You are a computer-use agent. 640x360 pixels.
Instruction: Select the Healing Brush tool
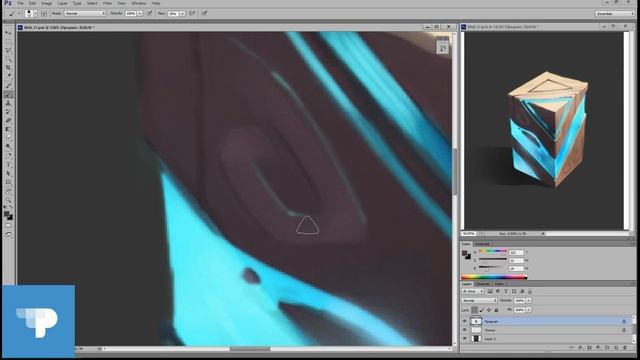pyautogui.click(x=8, y=85)
